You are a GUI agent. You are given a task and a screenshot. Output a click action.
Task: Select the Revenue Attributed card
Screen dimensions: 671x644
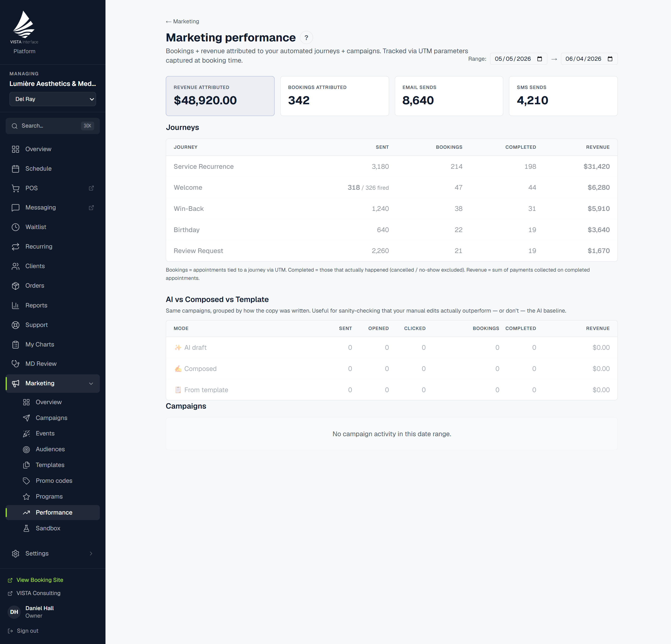click(220, 96)
